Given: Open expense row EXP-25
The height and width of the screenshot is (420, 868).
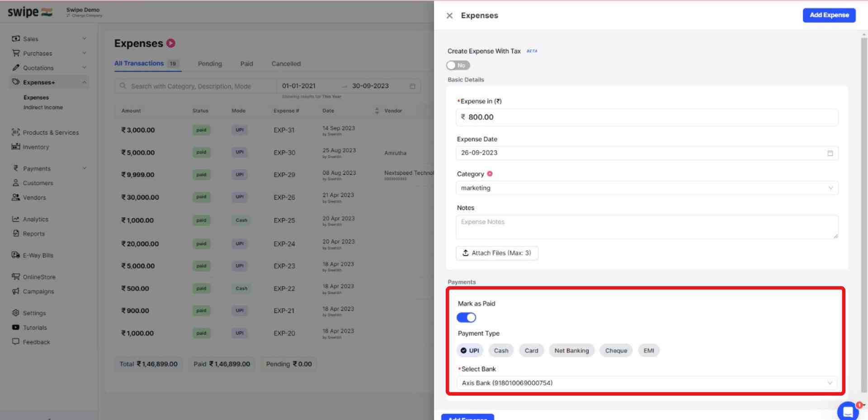Looking at the screenshot, I should pyautogui.click(x=274, y=220).
